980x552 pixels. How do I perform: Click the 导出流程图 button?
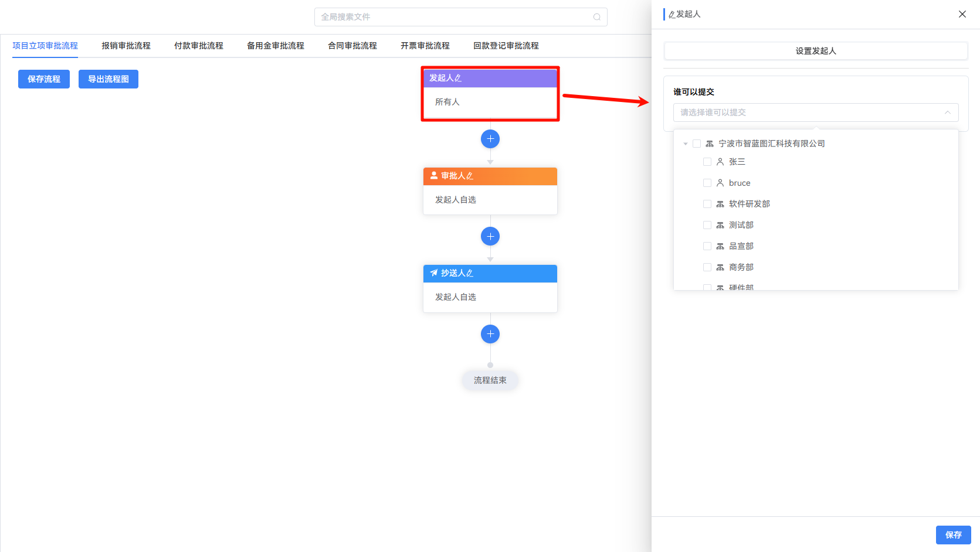pyautogui.click(x=108, y=79)
